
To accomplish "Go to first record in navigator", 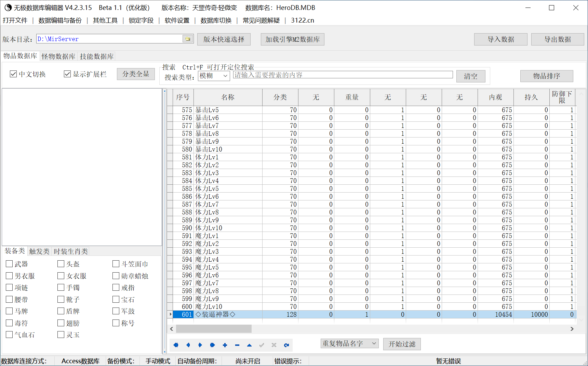I will click(176, 345).
